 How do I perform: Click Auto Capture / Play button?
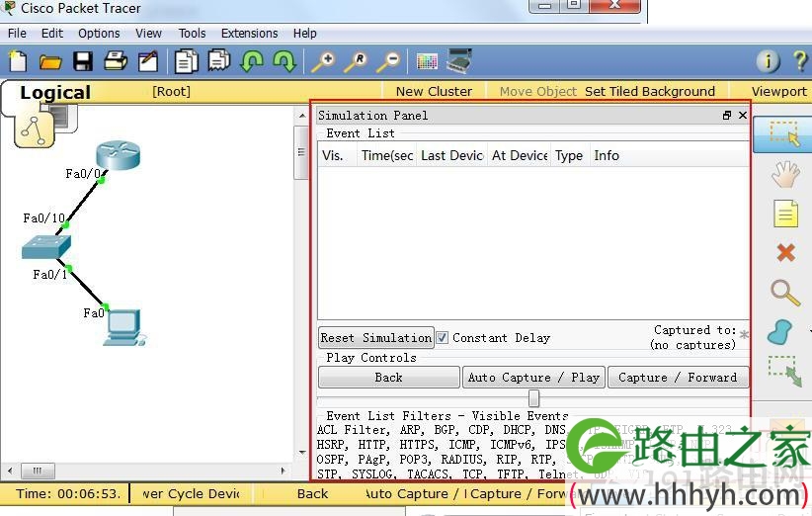pyautogui.click(x=533, y=378)
